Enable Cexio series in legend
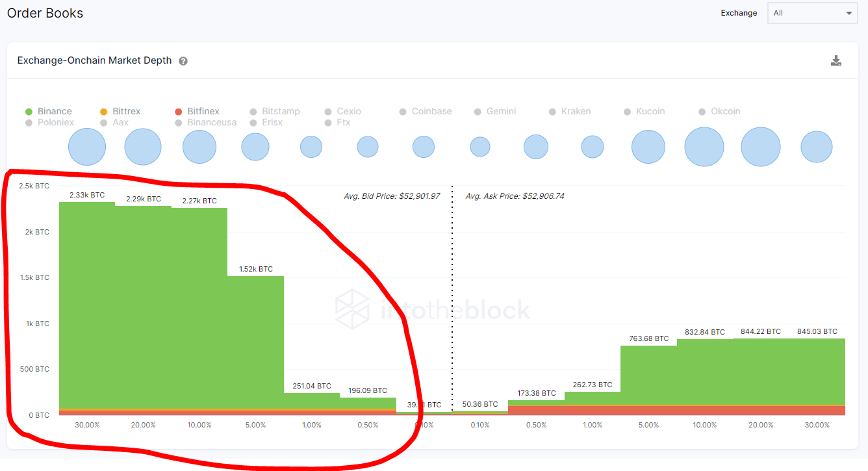Image resolution: width=868 pixels, height=471 pixels. [342, 111]
